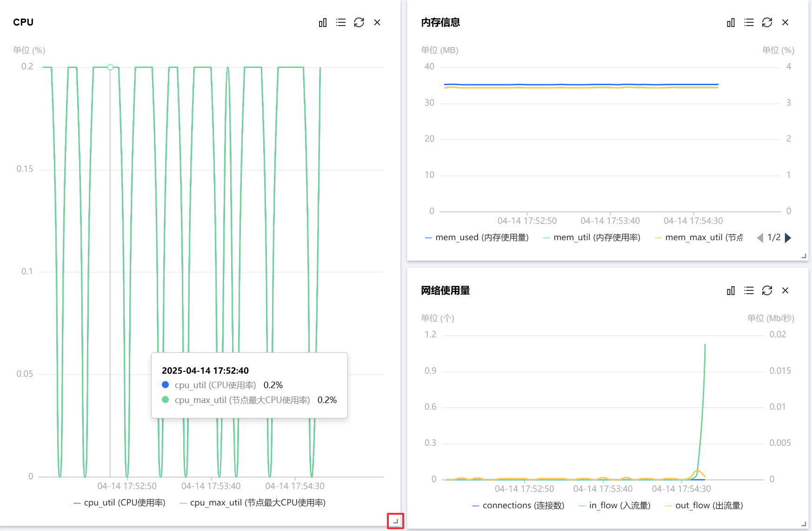Click CPU panel resize handle in corner
The width and height of the screenshot is (812, 531).
coord(396,521)
